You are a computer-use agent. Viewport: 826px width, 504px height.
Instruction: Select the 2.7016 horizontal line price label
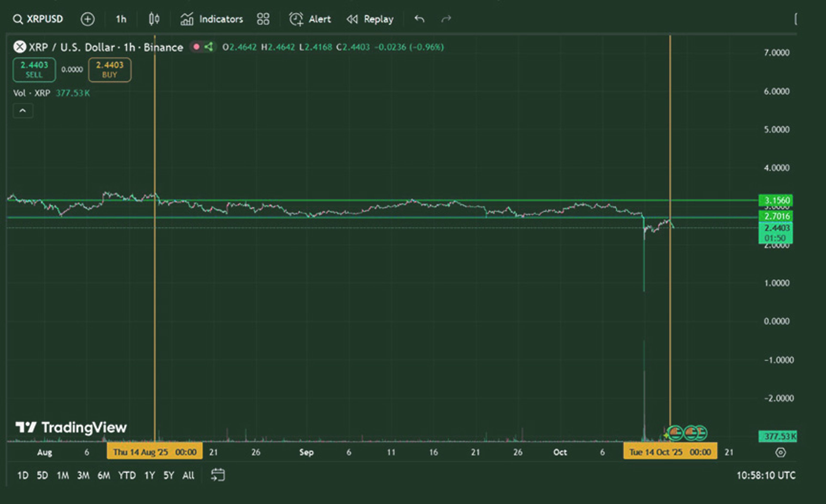pyautogui.click(x=776, y=216)
